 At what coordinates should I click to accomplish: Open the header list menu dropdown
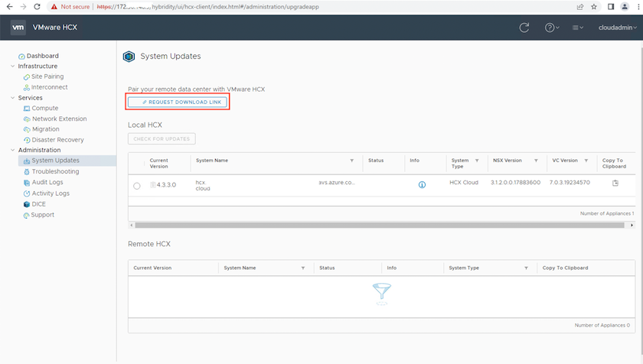tap(578, 28)
